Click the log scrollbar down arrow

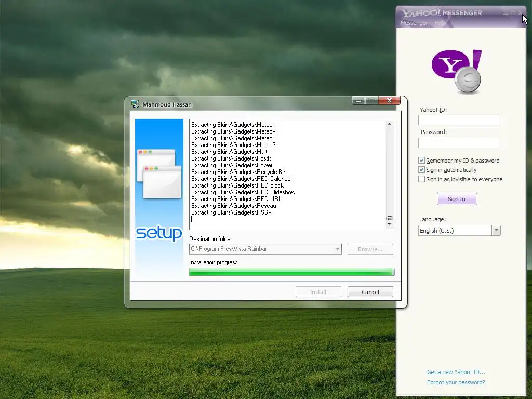pos(389,224)
